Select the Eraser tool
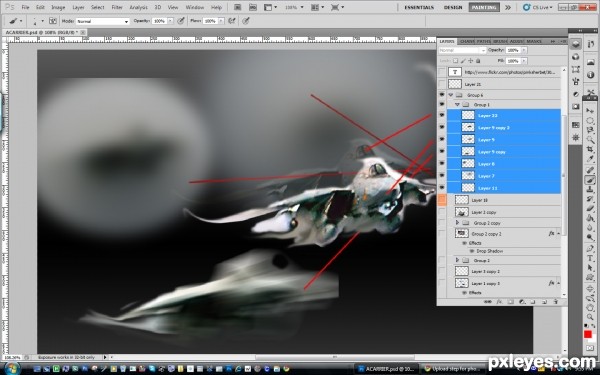Image resolution: width=600 pixels, height=375 pixels. point(590,208)
